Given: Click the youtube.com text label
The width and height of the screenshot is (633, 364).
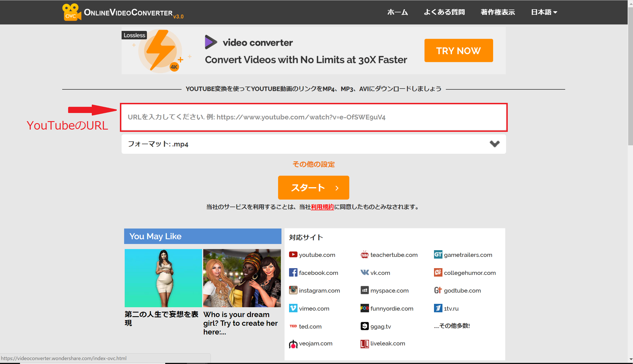Looking at the screenshot, I should click(x=317, y=255).
